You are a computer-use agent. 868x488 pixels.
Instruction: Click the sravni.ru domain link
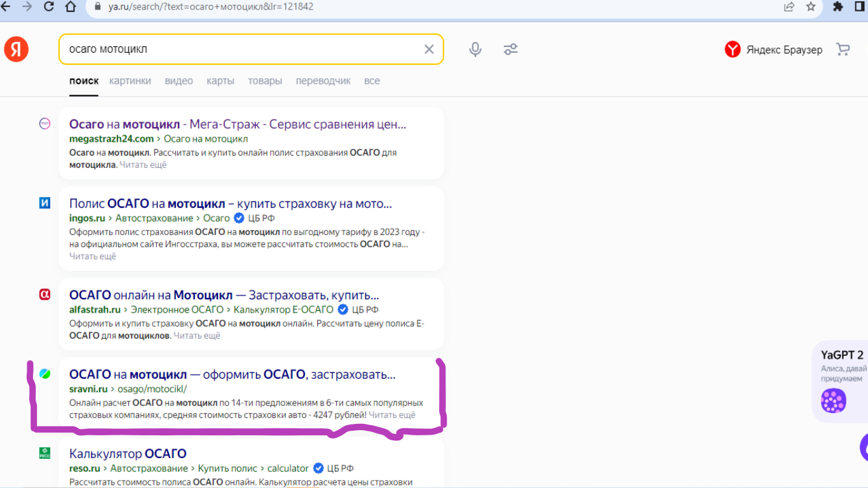(x=88, y=388)
